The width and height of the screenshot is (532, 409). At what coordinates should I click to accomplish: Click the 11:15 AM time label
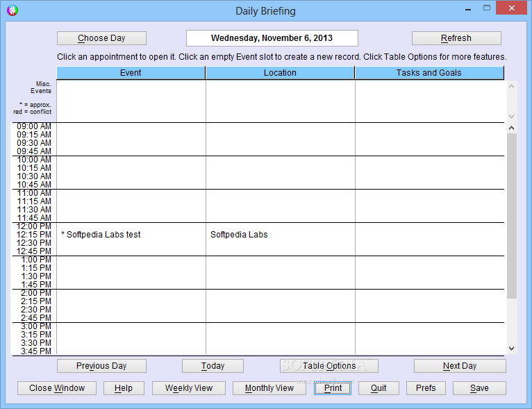coord(34,201)
